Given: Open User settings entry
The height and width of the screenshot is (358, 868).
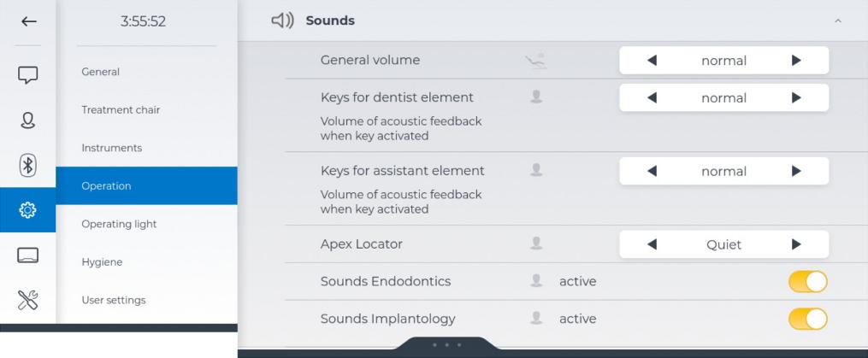Looking at the screenshot, I should [x=113, y=300].
